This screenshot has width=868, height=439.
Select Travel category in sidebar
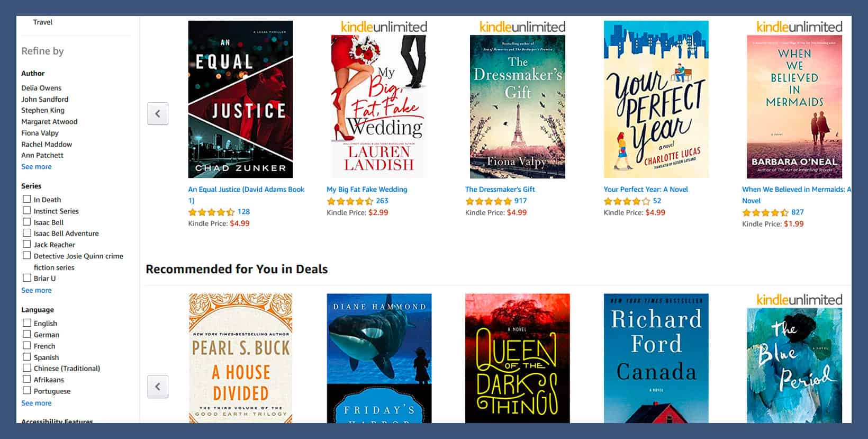(43, 22)
